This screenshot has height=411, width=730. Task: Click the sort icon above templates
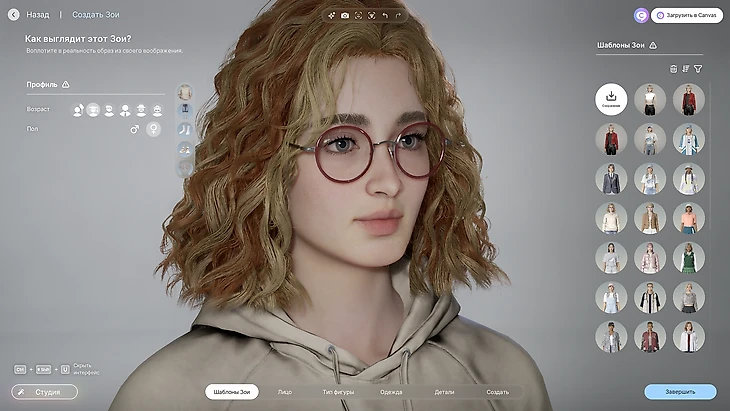[x=685, y=69]
